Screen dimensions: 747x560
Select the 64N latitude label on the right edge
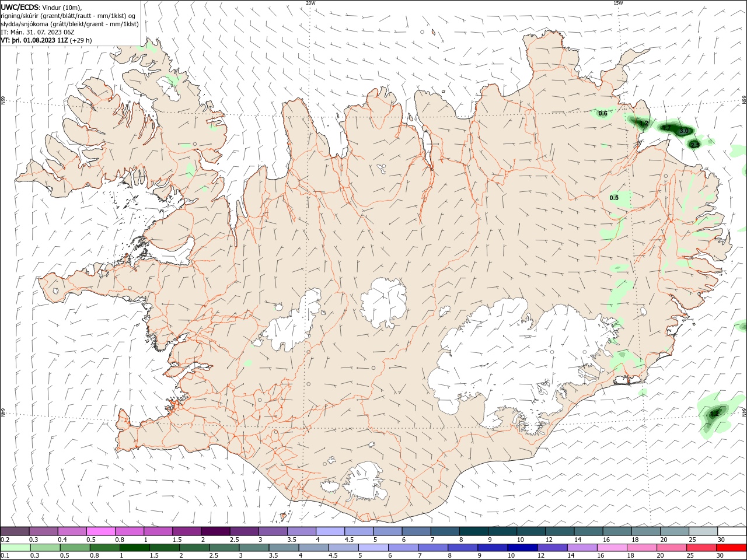tap(744, 412)
